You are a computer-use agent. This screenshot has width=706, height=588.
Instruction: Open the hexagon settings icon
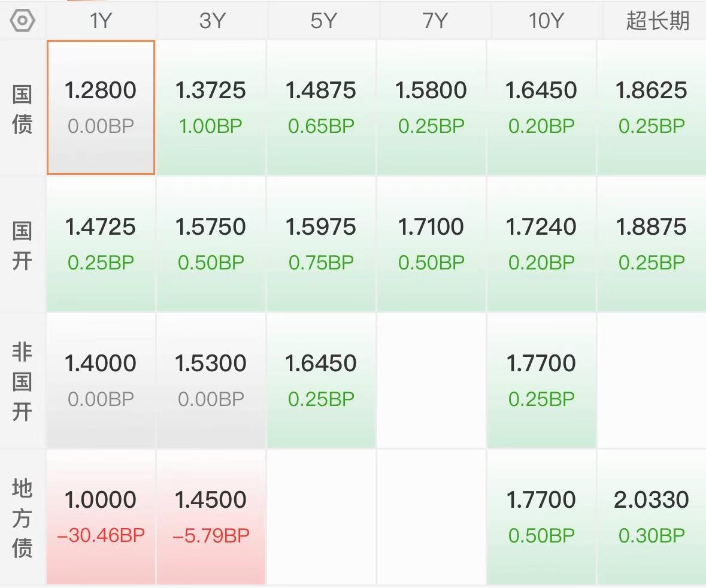22,21
